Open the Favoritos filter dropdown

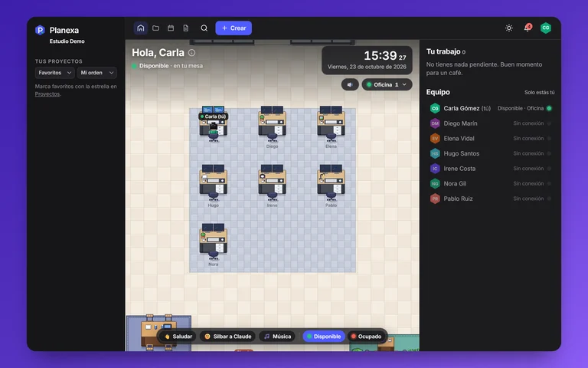pos(55,73)
